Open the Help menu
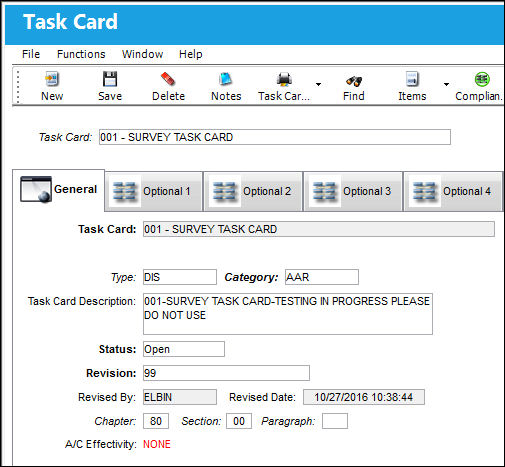 coord(190,54)
